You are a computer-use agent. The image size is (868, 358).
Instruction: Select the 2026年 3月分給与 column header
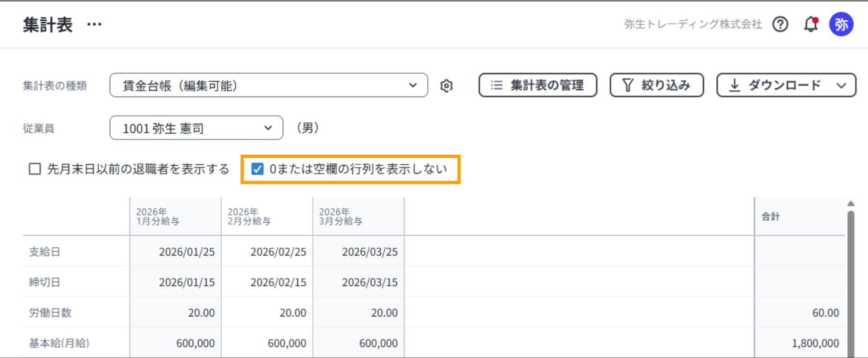(358, 216)
